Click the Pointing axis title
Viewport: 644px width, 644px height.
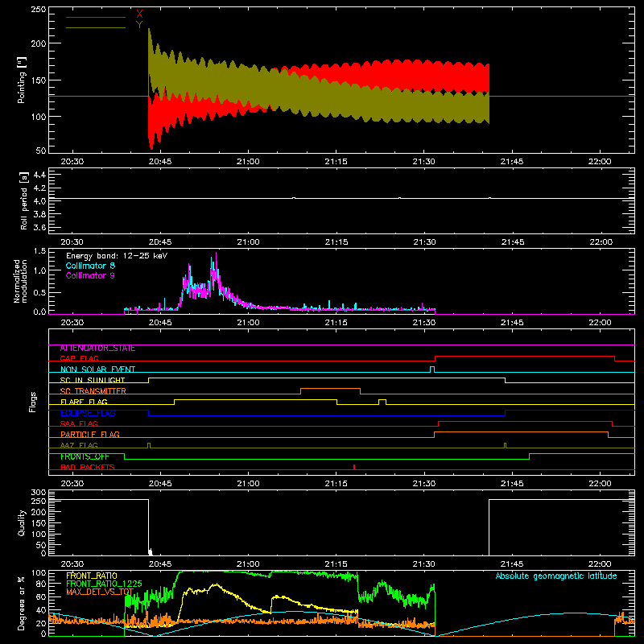(x=22, y=80)
